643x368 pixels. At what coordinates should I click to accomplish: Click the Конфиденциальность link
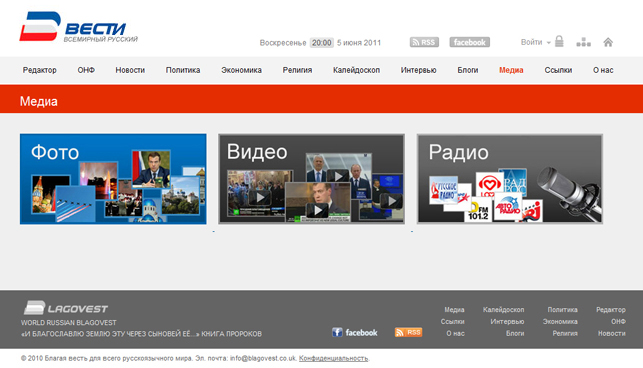pos(333,358)
